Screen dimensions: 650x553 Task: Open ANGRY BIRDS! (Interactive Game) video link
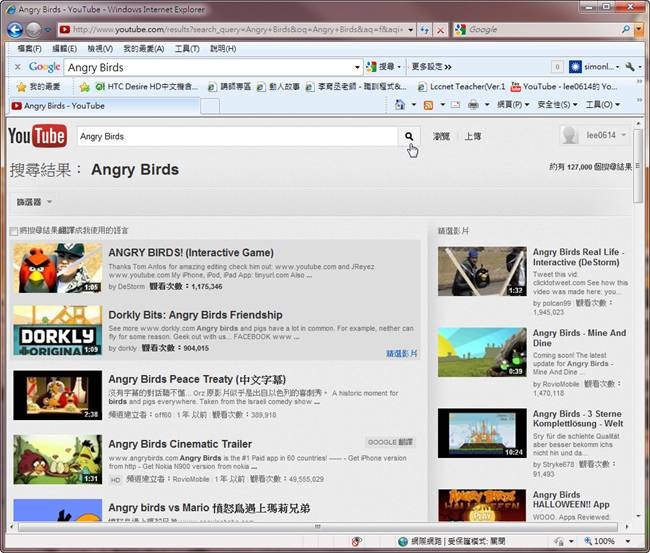coord(191,252)
